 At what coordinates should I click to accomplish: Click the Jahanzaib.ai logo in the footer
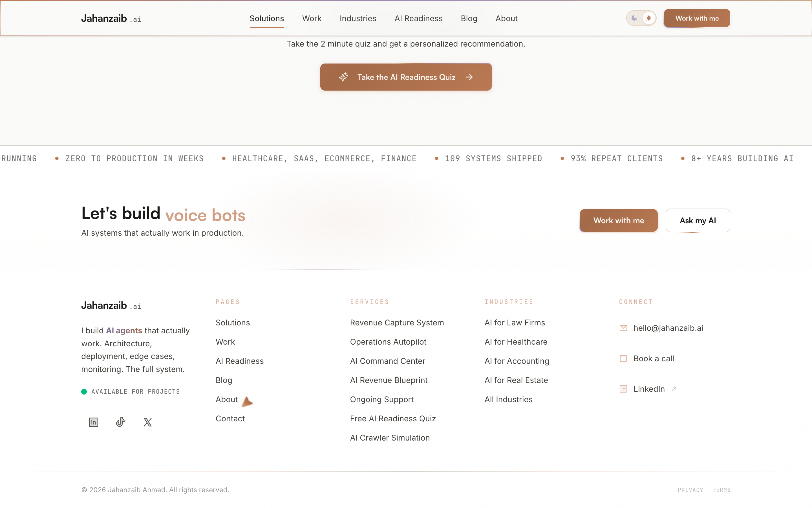(x=111, y=305)
